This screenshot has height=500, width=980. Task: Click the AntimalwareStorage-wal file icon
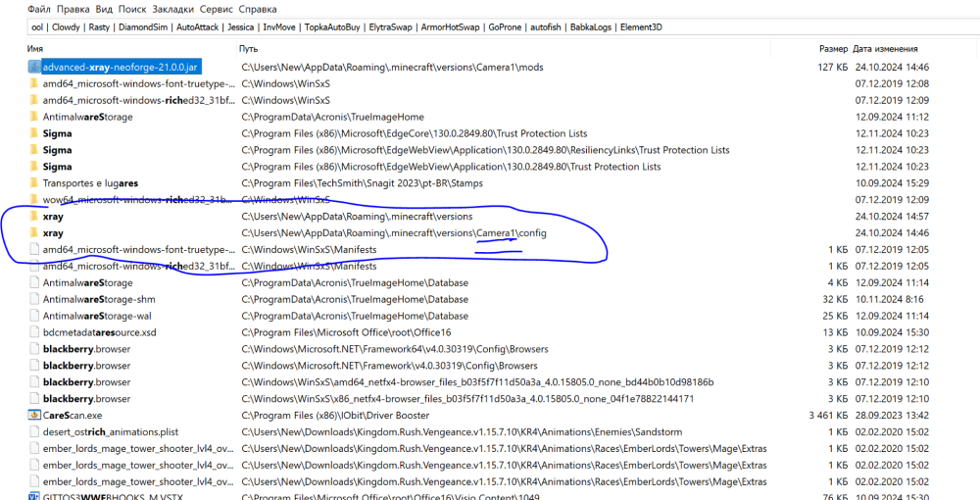point(33,316)
